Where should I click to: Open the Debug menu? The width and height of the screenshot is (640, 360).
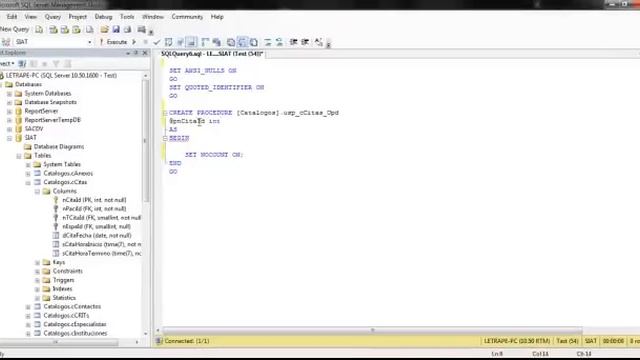tap(103, 17)
